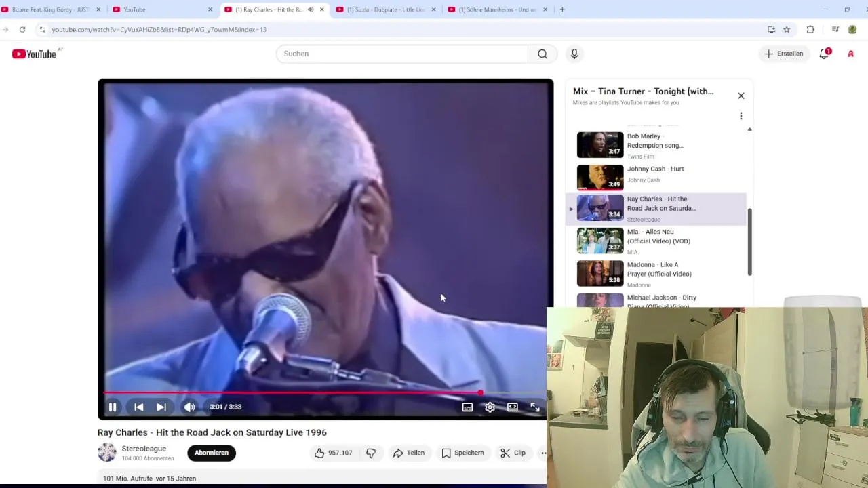Open more actions menu beside Clip
The image size is (868, 488).
(x=542, y=453)
